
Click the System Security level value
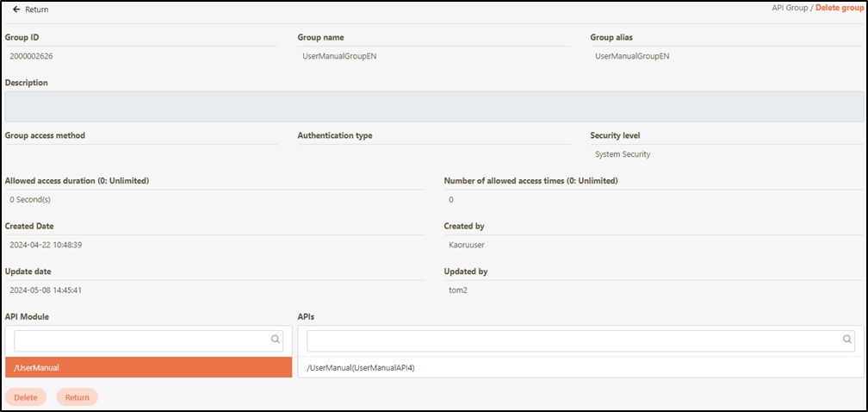[623, 154]
